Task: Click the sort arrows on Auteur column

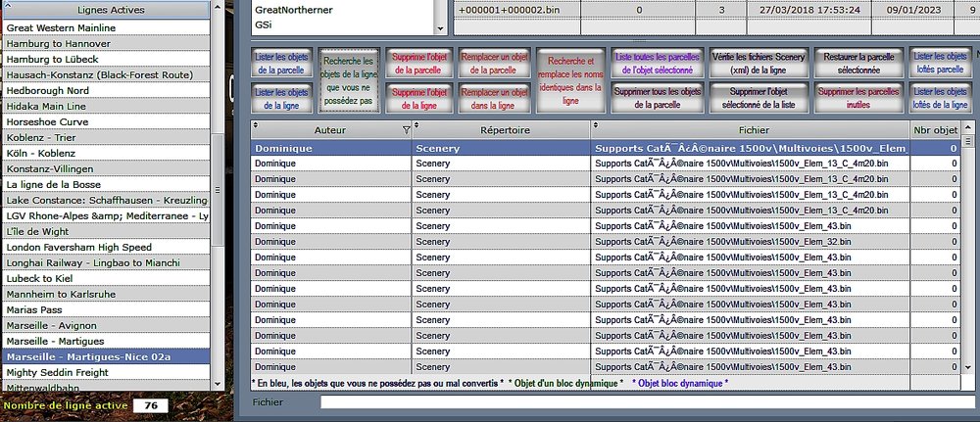Action: pyautogui.click(x=256, y=128)
